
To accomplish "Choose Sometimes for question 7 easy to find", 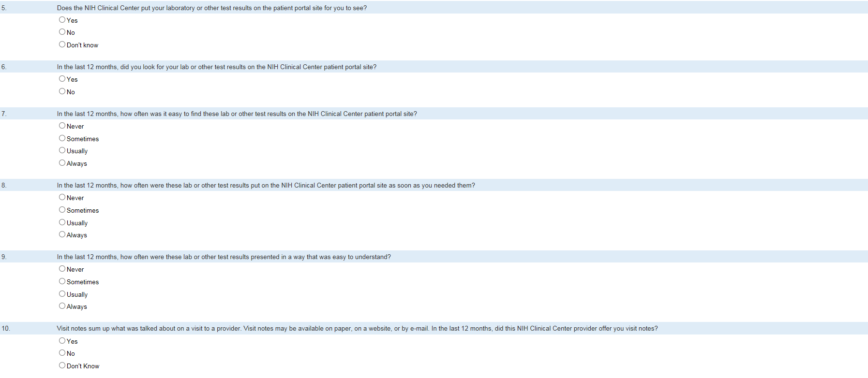I will pos(62,138).
